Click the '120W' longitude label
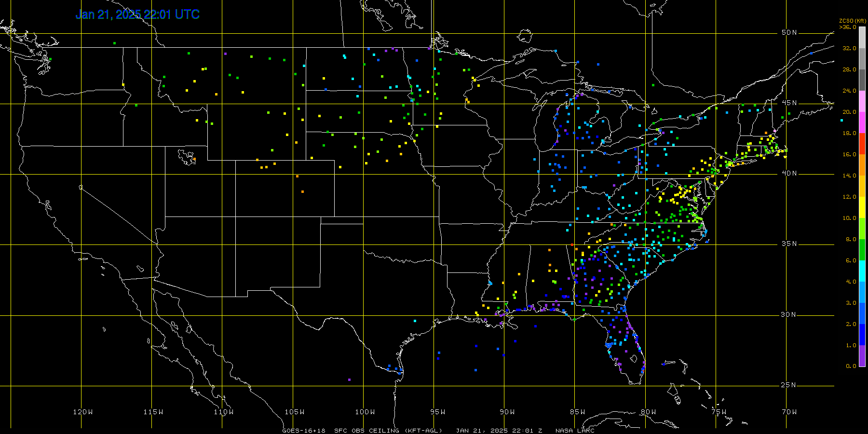This screenshot has width=868, height=434. coord(83,412)
